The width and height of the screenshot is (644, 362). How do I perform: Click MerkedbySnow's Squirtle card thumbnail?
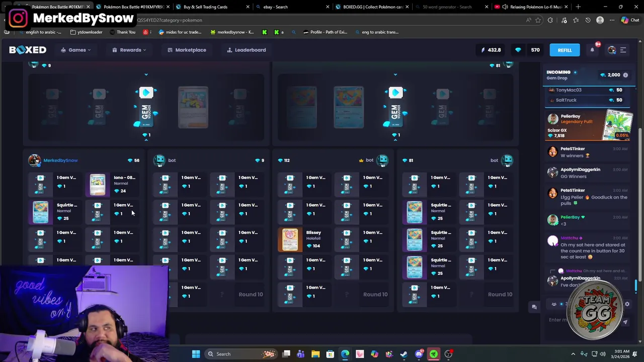pos(40,212)
